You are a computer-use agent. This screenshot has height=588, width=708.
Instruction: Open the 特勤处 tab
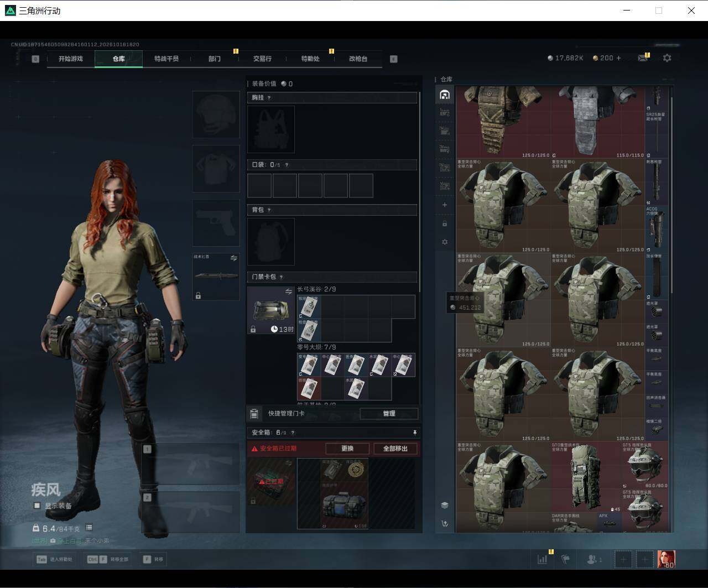310,59
